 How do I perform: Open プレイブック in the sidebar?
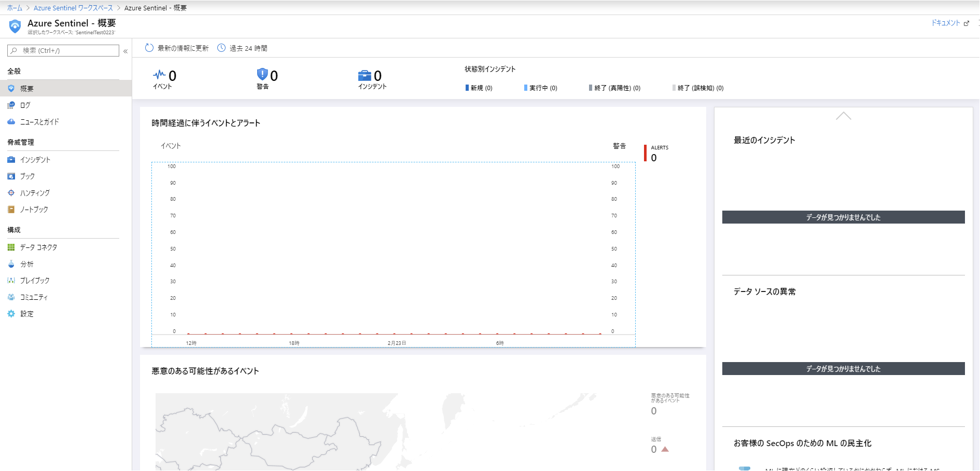click(66, 281)
